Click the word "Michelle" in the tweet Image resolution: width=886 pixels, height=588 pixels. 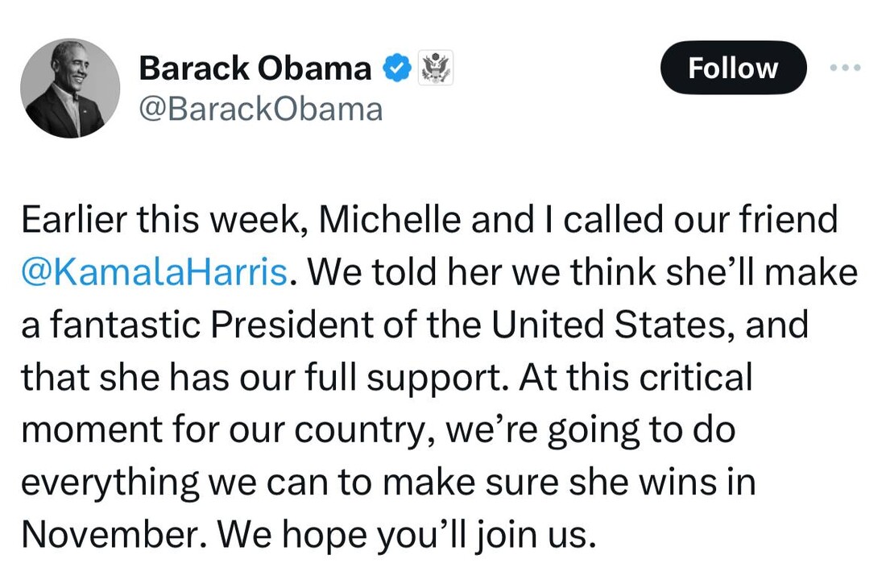click(390, 221)
